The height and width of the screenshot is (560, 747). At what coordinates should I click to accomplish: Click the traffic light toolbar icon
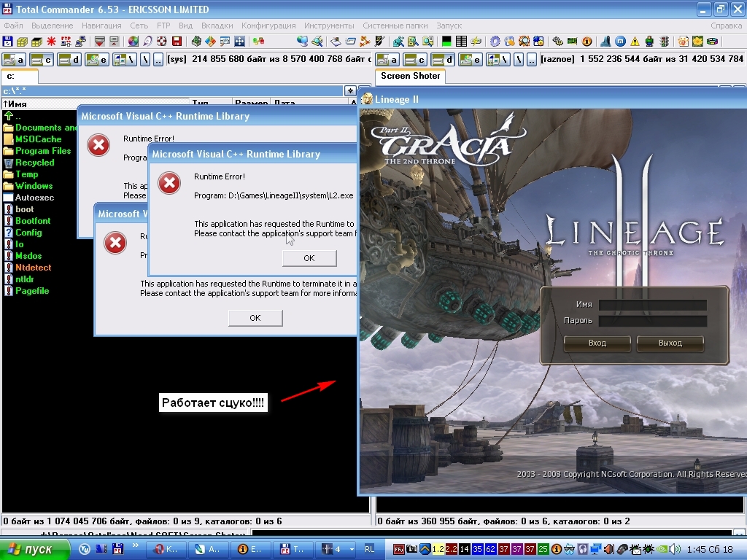coord(664,42)
